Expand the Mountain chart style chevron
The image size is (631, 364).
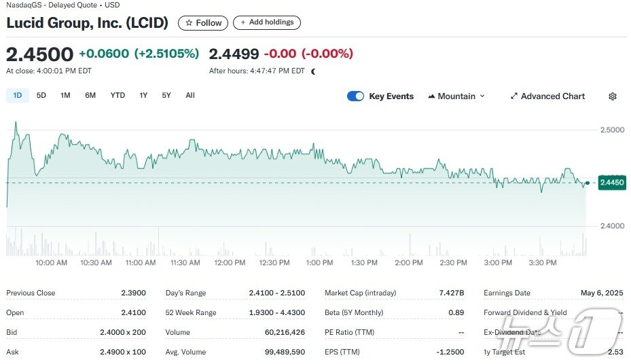click(482, 96)
